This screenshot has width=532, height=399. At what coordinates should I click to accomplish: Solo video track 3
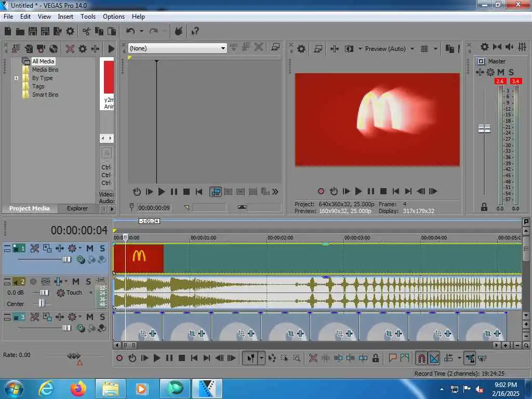coord(102,317)
